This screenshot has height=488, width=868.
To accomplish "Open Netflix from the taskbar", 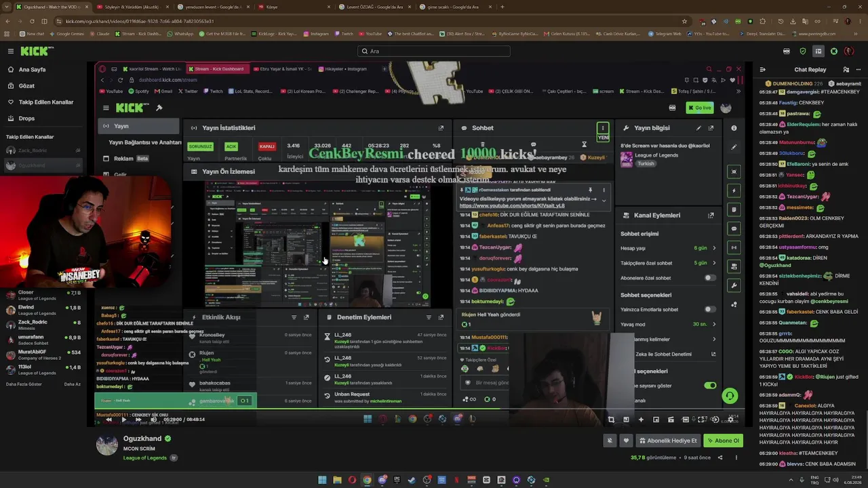I will point(456,480).
